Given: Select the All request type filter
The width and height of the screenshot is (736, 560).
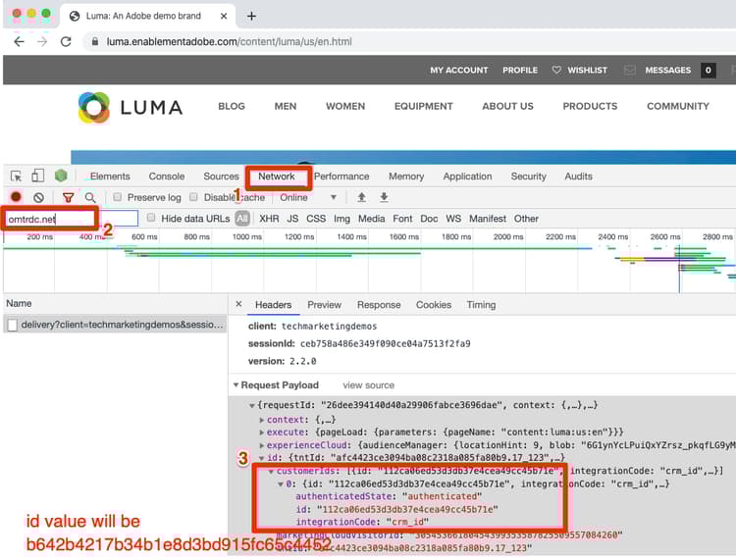Looking at the screenshot, I should 242,218.
